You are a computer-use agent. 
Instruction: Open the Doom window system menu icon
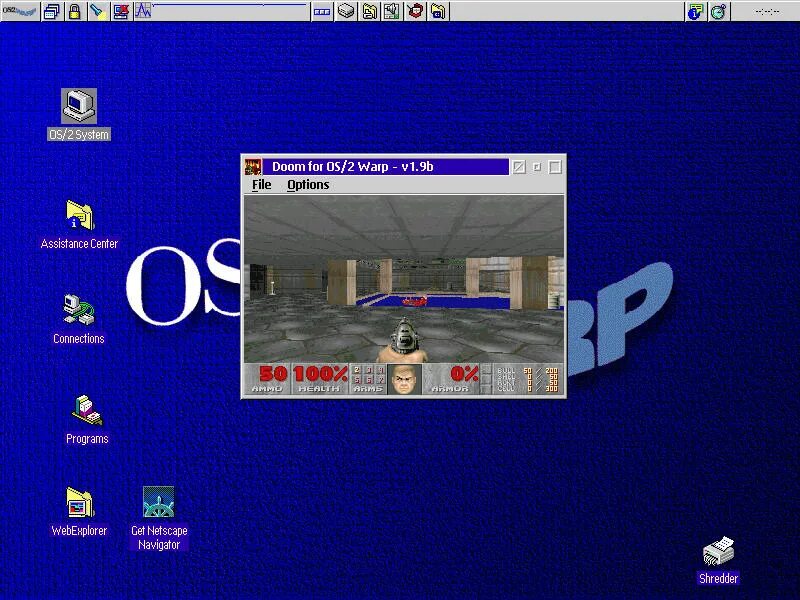(253, 166)
